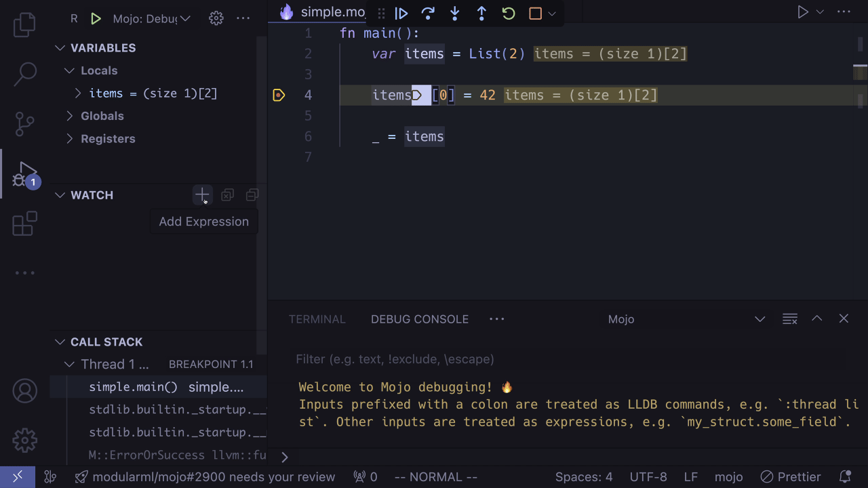Open Run and Debug views more actions

(243, 18)
